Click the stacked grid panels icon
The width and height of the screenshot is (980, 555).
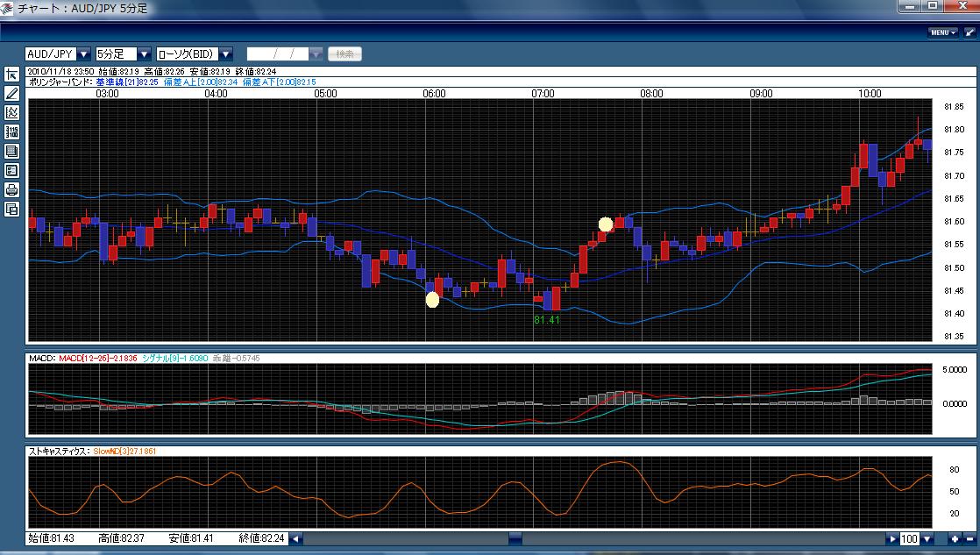coord(12,152)
